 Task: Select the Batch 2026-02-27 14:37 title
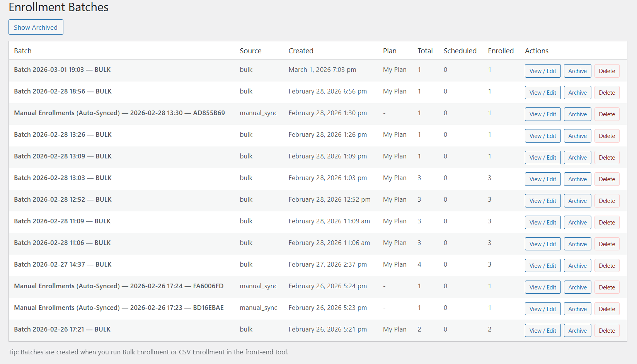(62, 264)
